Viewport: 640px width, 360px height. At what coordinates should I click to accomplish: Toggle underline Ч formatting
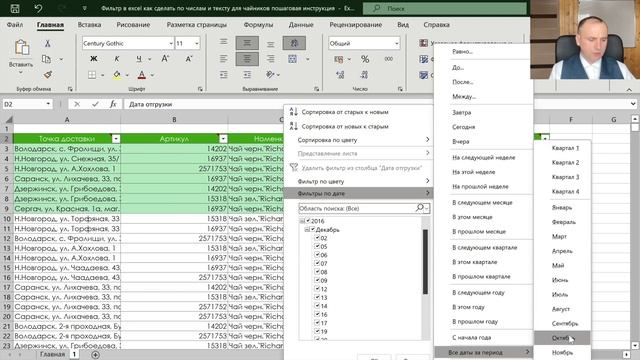[x=139, y=59]
